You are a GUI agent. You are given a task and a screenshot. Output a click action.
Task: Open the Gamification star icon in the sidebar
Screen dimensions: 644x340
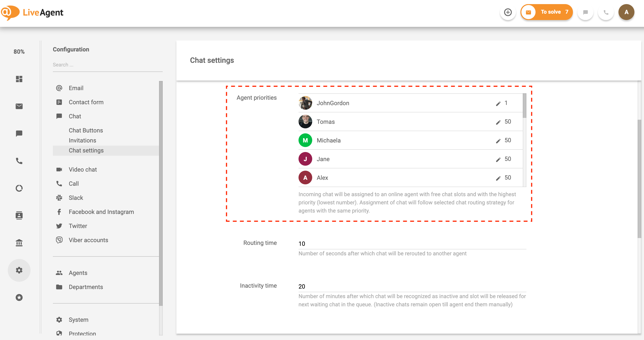pos(19,297)
